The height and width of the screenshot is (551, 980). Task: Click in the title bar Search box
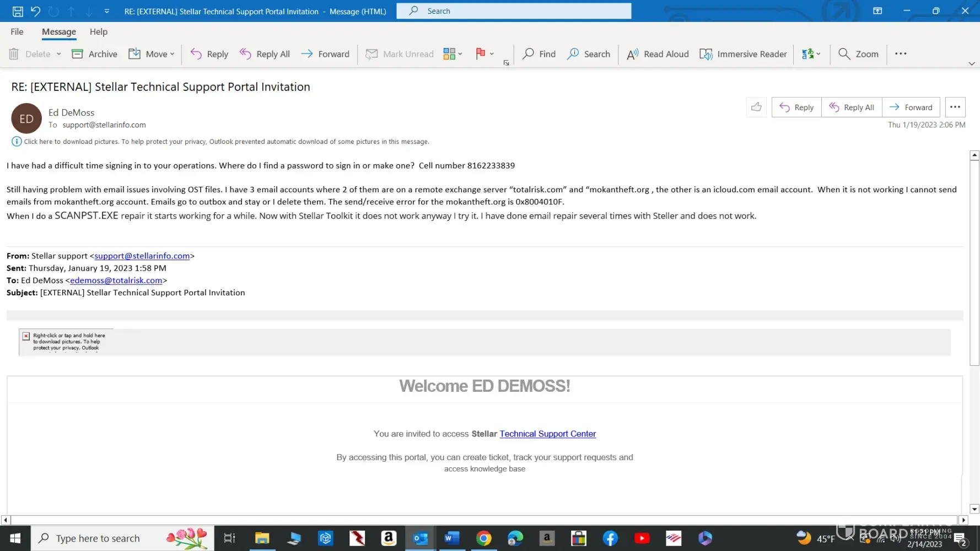point(514,11)
